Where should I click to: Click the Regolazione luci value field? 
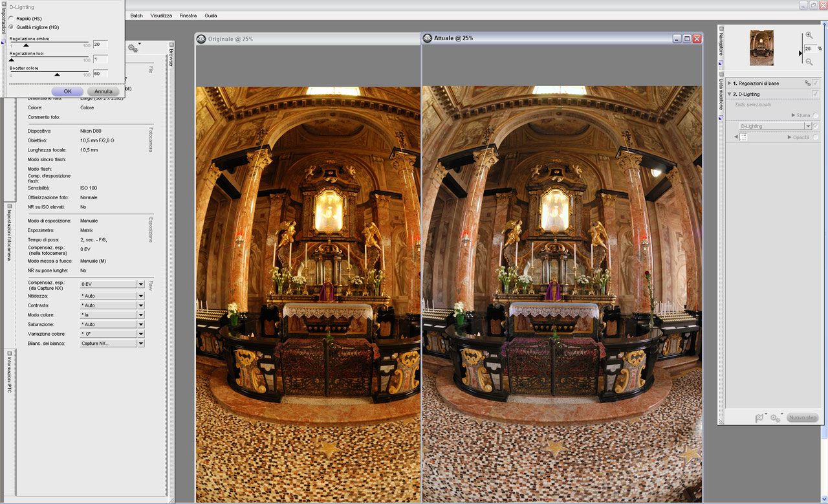(100, 59)
